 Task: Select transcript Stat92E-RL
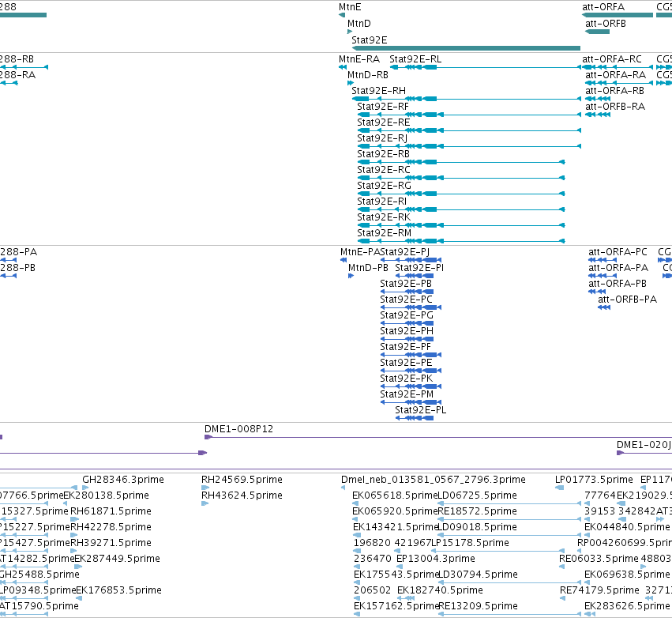tap(415, 59)
